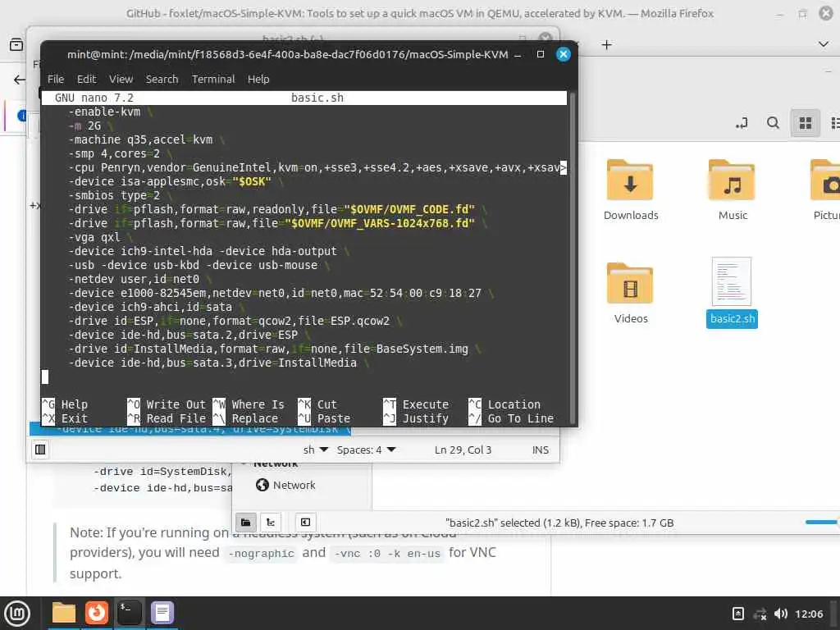Select the basic2.sh file thumbnail
840x630 pixels.
pos(732,282)
